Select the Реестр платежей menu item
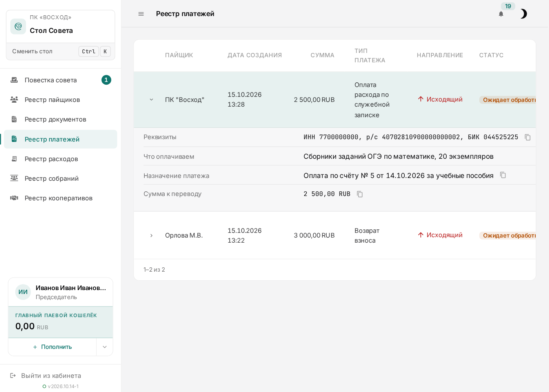The height and width of the screenshot is (392, 549). (60, 139)
